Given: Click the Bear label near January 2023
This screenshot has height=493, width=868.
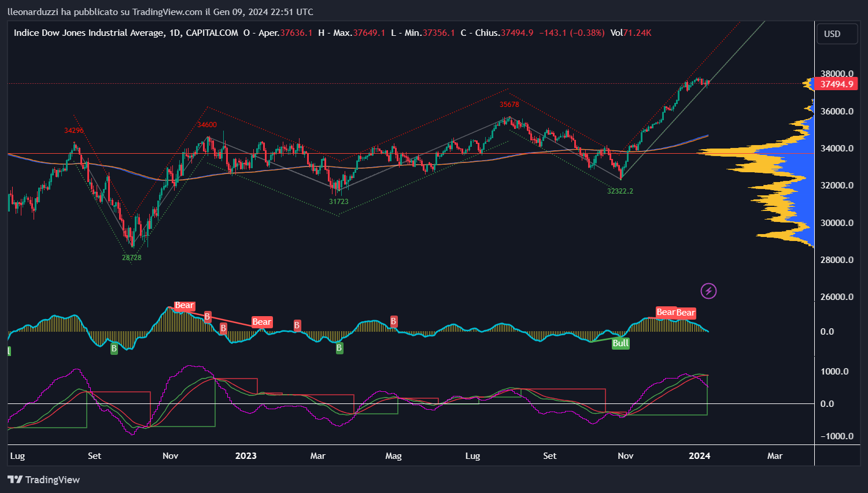Looking at the screenshot, I should coord(262,322).
